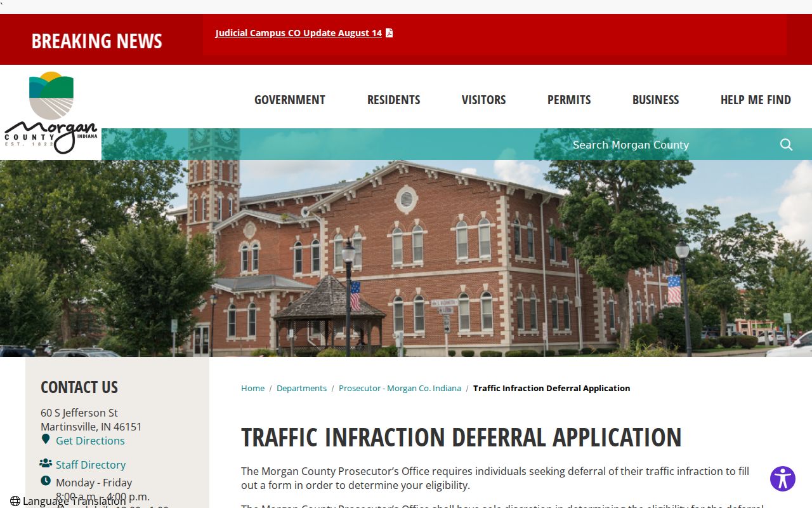
Task: Click the Morgan County logo
Action: point(51,112)
